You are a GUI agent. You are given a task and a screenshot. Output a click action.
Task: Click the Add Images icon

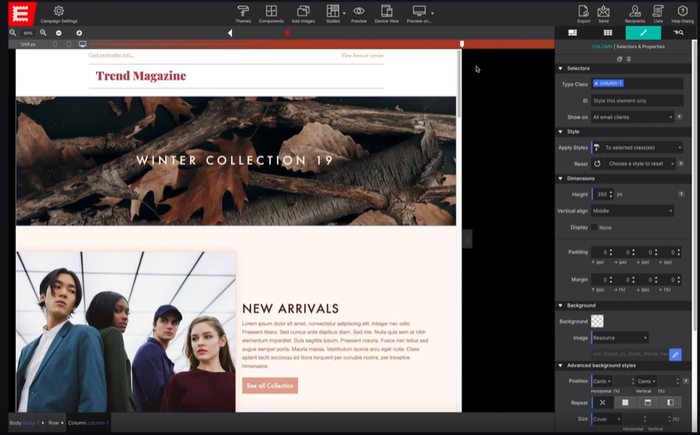tap(303, 12)
